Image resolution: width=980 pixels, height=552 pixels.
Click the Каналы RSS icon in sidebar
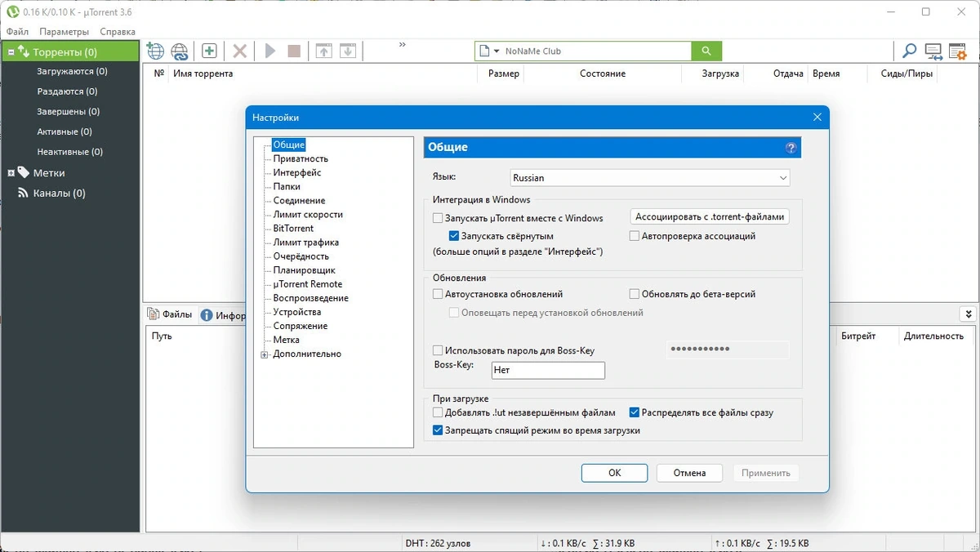pos(23,194)
